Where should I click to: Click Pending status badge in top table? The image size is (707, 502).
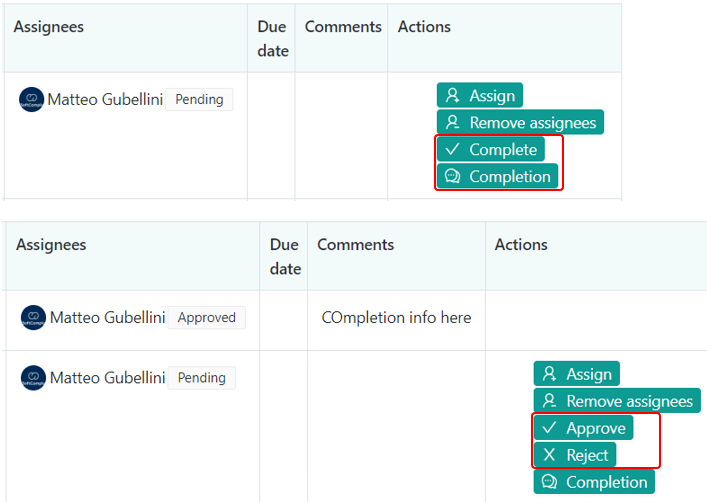[x=199, y=100]
